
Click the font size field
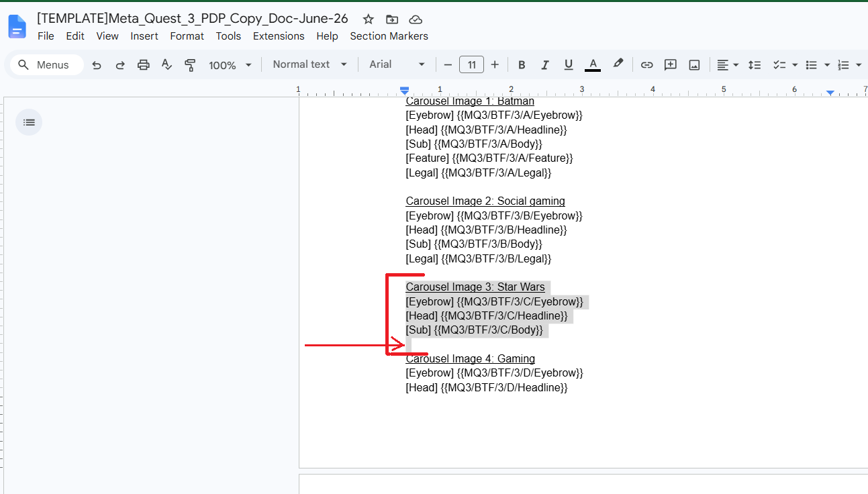471,65
